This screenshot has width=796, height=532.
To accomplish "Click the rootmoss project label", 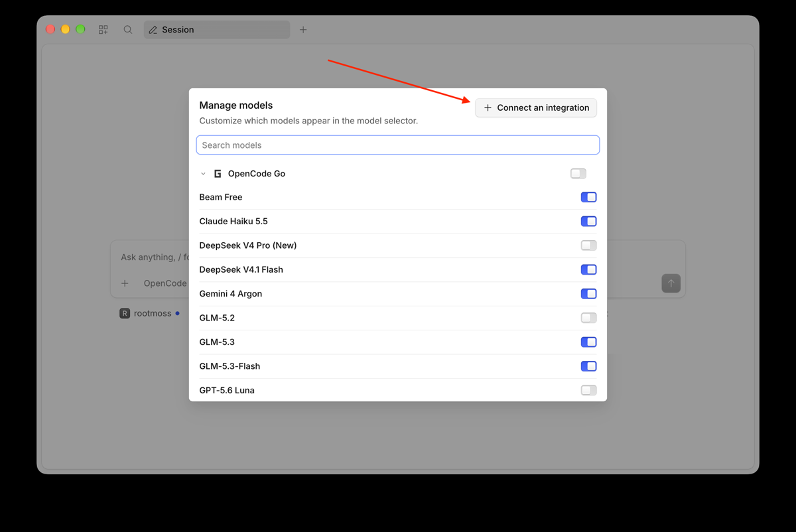I will [x=153, y=313].
